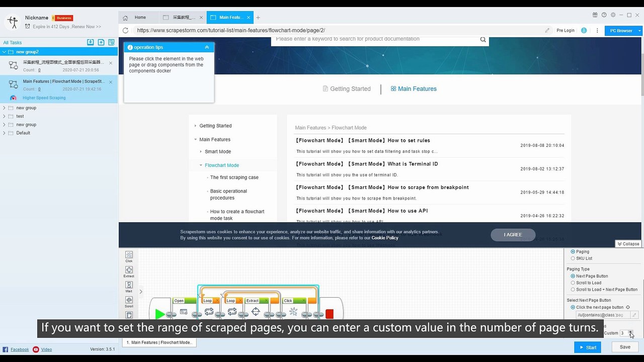Screen dimensions: 644x362
Task: Click the green flowchart start arrow
Action: [159, 314]
